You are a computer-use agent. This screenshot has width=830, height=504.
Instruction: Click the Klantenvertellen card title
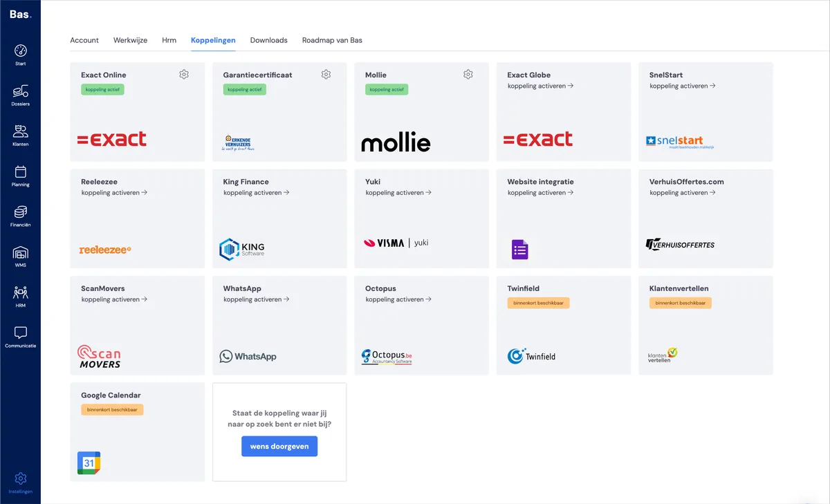679,288
